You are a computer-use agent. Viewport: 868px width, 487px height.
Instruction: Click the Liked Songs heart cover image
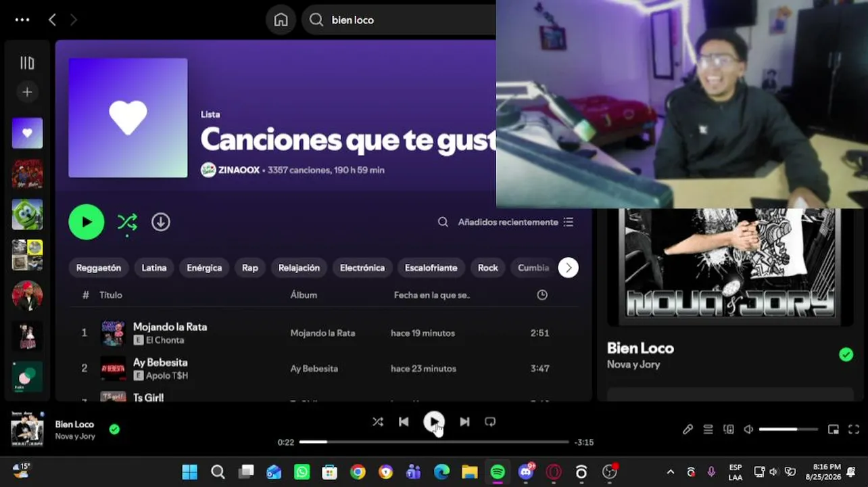pos(128,118)
